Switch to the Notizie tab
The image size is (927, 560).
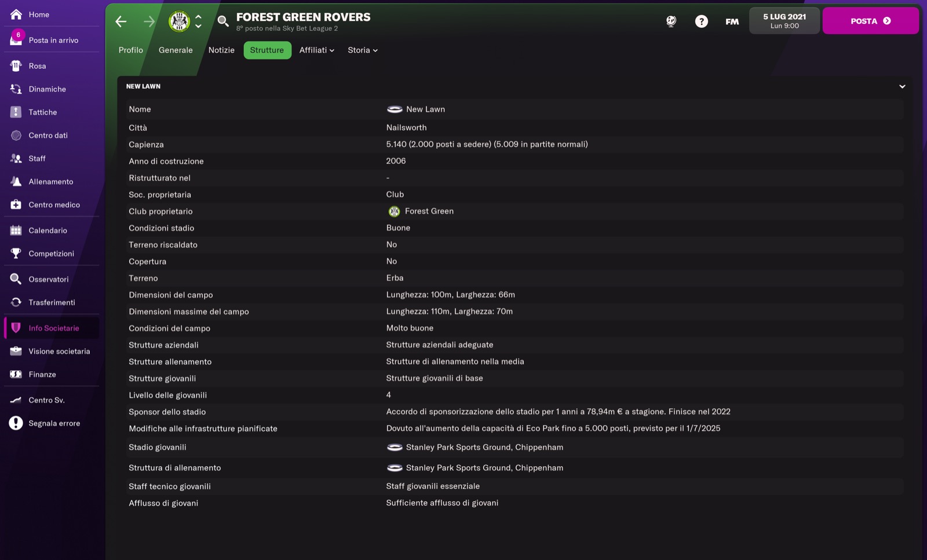221,50
